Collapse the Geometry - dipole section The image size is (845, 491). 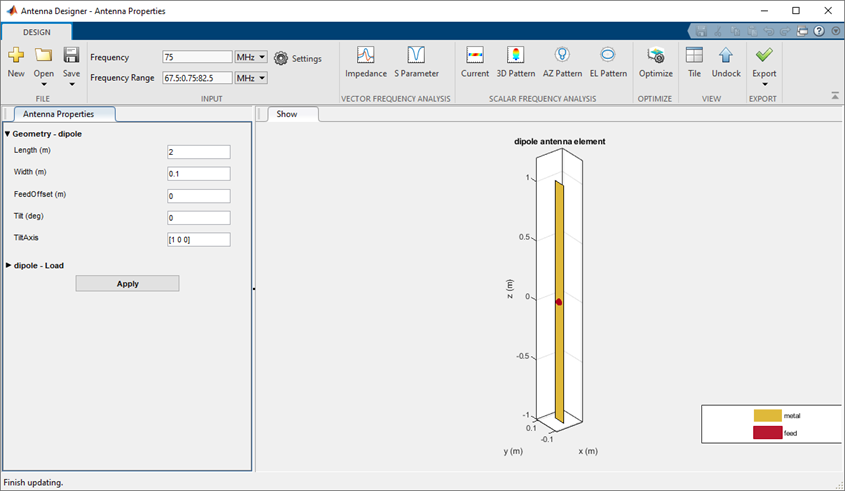(8, 133)
